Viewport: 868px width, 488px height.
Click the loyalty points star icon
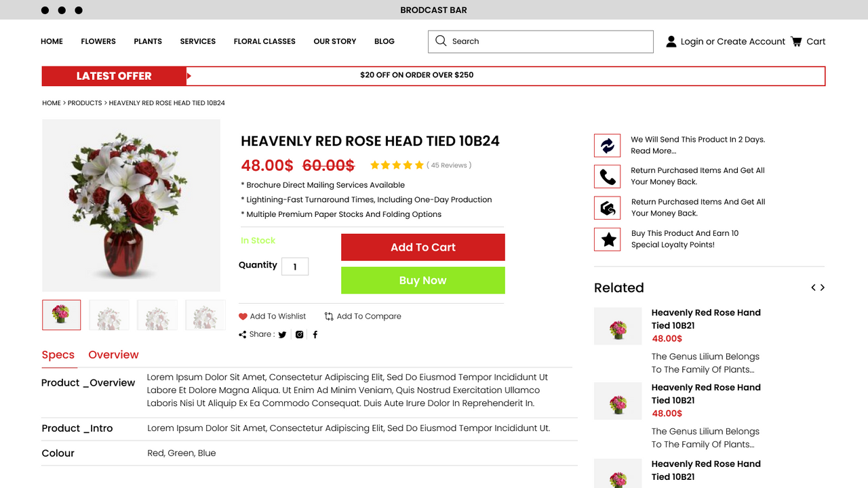tap(607, 239)
